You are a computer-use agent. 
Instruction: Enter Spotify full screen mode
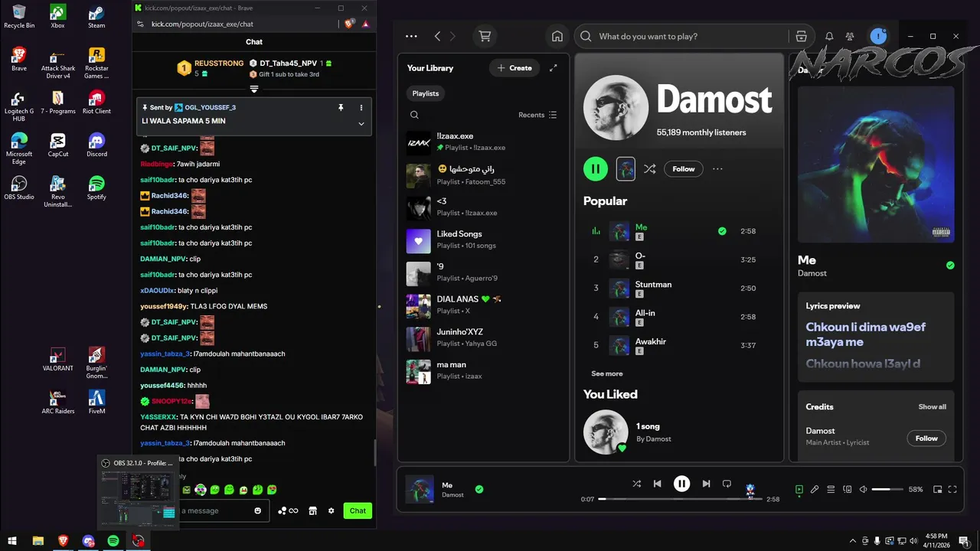click(x=952, y=489)
